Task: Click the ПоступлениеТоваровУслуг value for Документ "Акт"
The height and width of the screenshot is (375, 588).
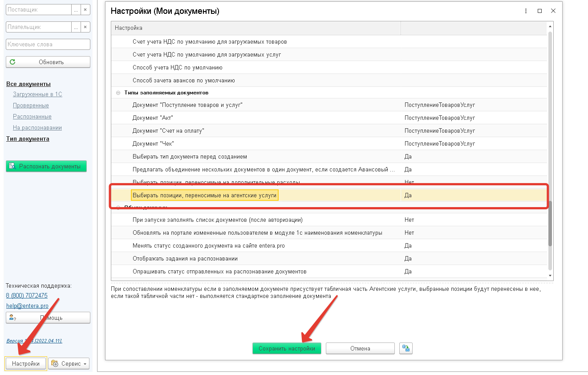Action: tap(440, 118)
